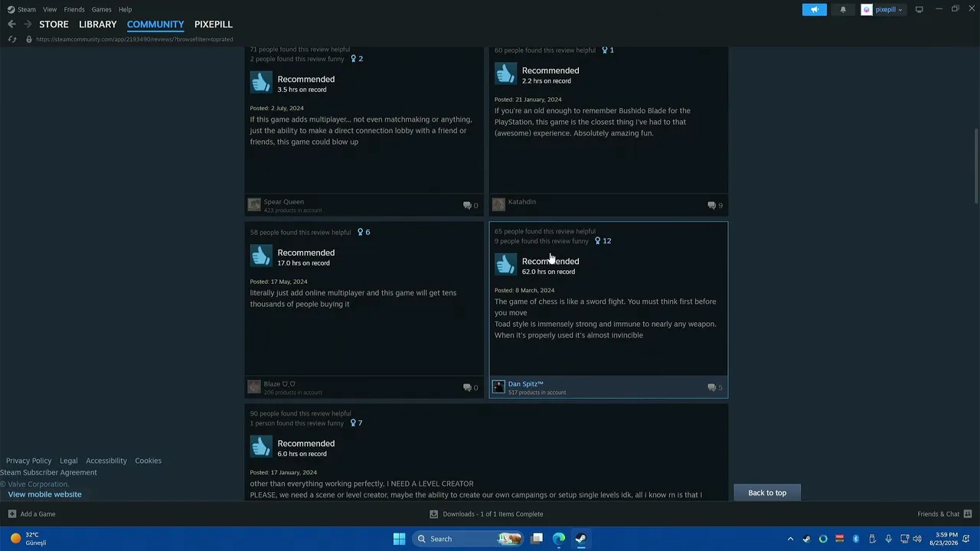The image size is (980, 551).
Task: Switch to the COMMUNITY tab
Action: point(155,24)
